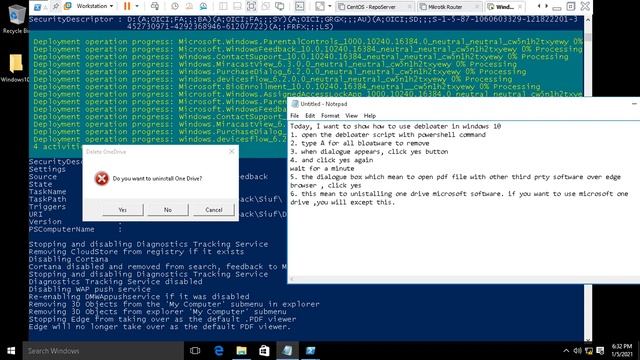Click line '2. type A for all bloatware to remove'
The image size is (640, 360).
pyautogui.click(x=360, y=143)
